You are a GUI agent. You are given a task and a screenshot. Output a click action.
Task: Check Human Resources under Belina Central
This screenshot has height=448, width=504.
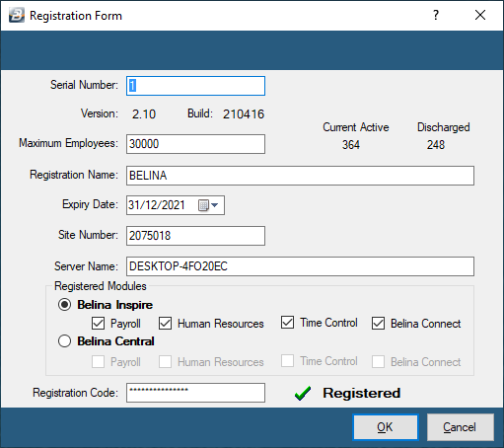pos(165,361)
